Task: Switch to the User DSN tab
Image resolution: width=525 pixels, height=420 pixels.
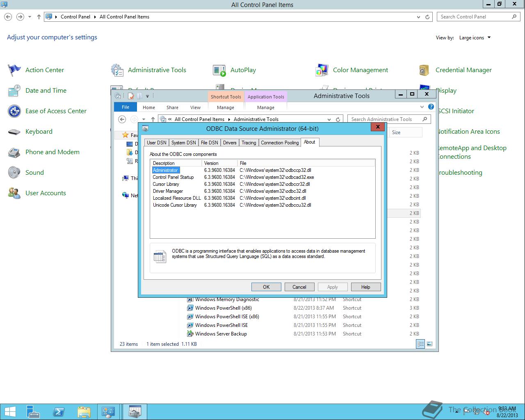Action: (x=157, y=143)
